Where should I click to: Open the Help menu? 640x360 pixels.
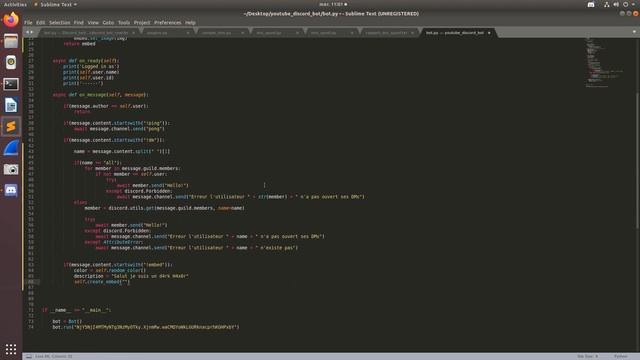pyautogui.click(x=190, y=22)
